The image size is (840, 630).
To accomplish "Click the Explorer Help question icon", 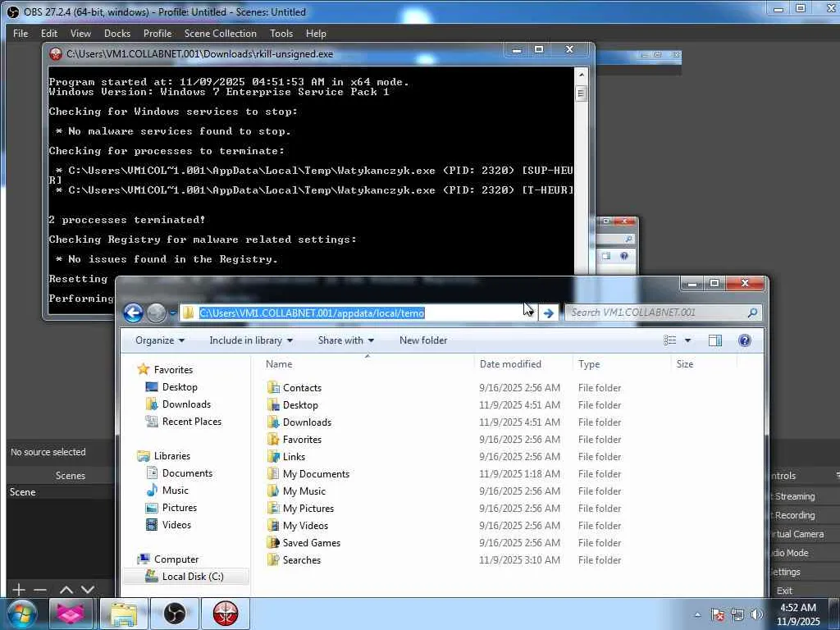I will coord(745,340).
